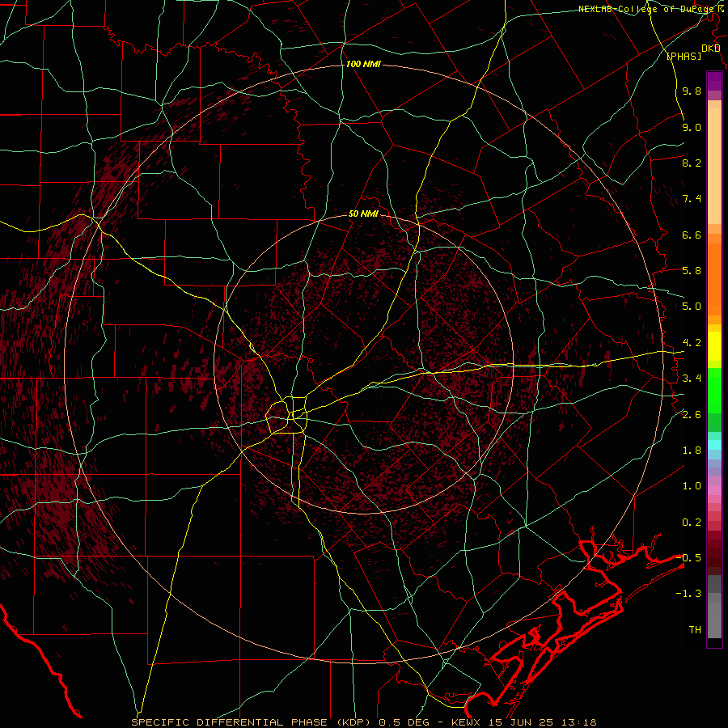Select the 9.8 value on the color scale
The image size is (728, 728).
(692, 91)
